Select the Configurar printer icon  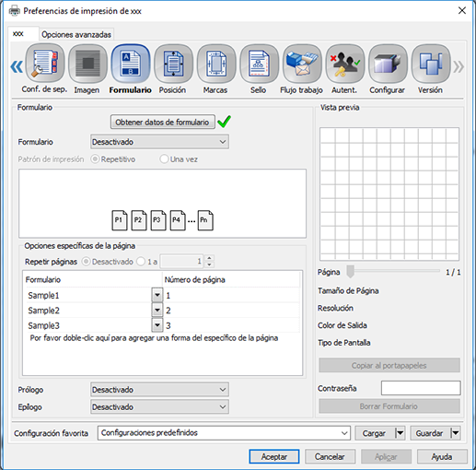point(388,64)
